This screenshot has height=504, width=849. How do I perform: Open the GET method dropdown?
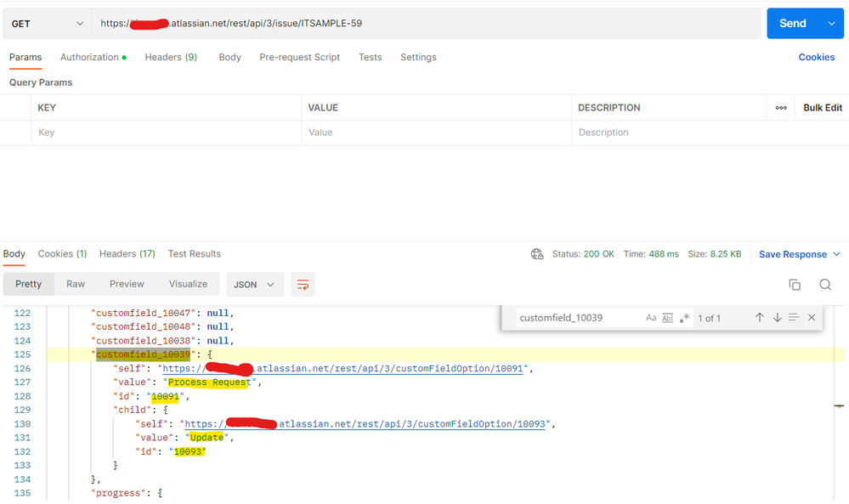tap(47, 24)
